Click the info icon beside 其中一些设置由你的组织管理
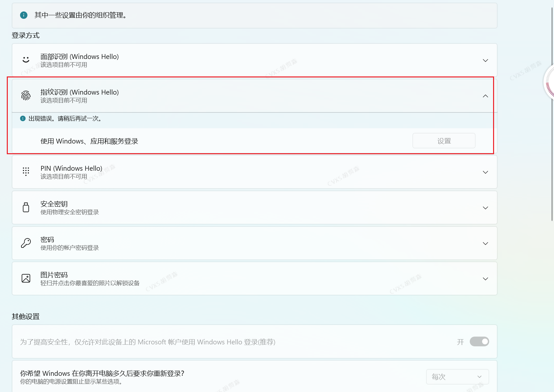Image resolution: width=554 pixels, height=392 pixels. click(24, 15)
